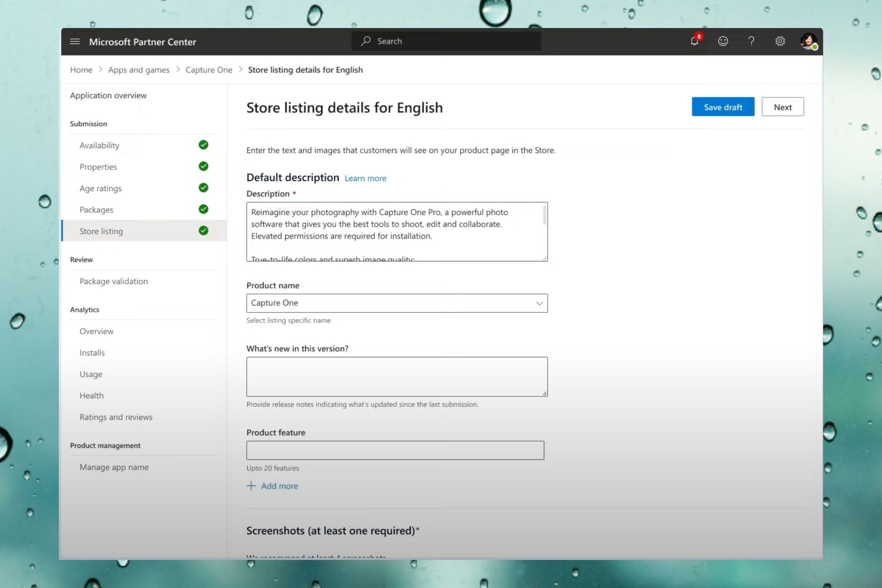Screen dimensions: 882x588
Task: Click the Save draft button
Action: click(x=723, y=107)
